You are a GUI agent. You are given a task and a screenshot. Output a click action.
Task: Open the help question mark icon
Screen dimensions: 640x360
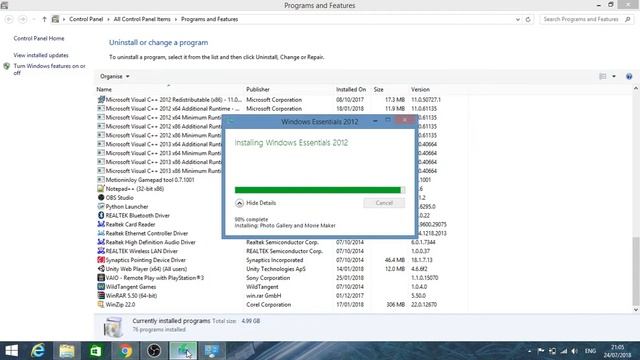point(629,76)
